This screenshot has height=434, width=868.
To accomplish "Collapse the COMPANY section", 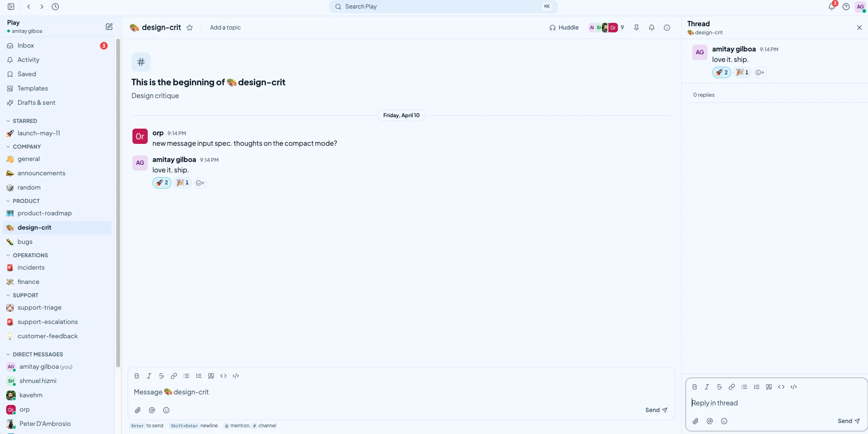I will (x=23, y=147).
